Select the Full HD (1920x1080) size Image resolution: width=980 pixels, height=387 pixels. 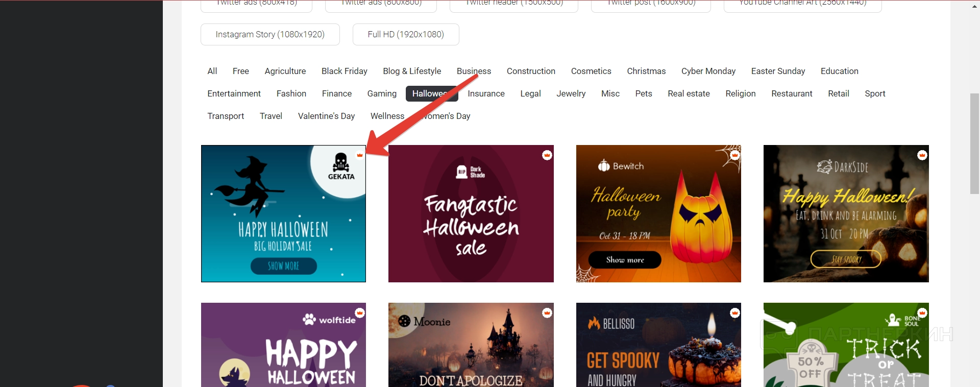click(406, 34)
